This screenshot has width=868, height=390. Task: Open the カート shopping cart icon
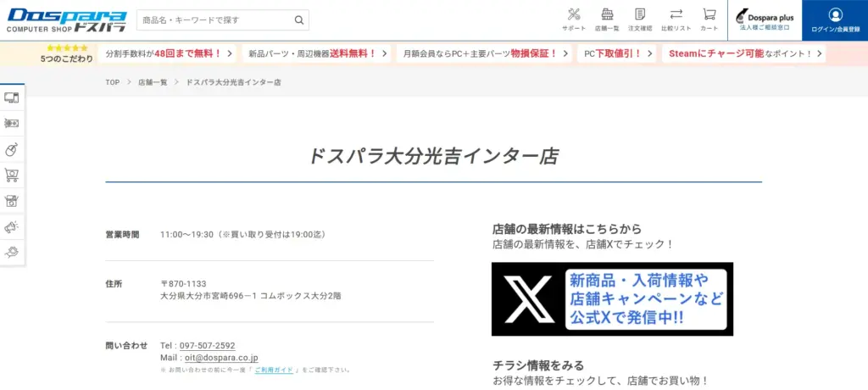tap(709, 19)
